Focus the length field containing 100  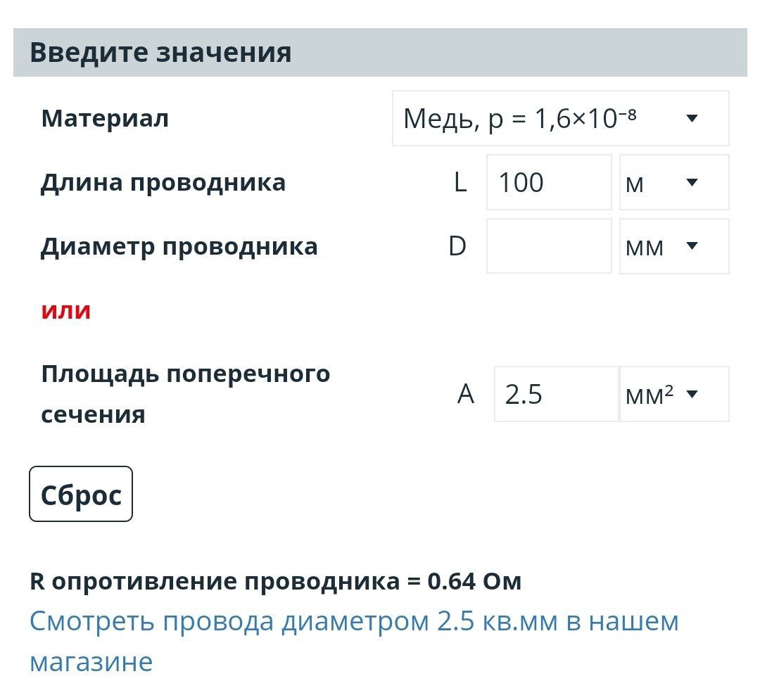click(549, 182)
